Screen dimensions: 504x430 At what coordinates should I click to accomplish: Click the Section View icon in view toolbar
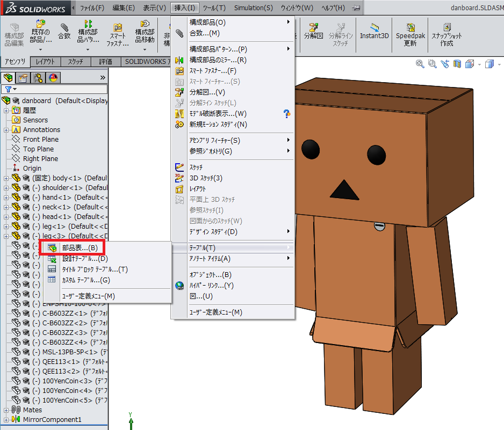[457, 64]
